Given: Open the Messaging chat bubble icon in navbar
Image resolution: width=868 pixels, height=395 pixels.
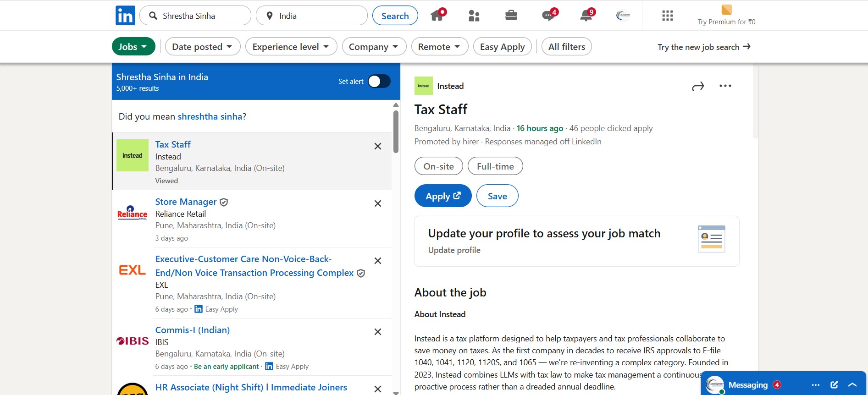Looking at the screenshot, I should 548,15.
